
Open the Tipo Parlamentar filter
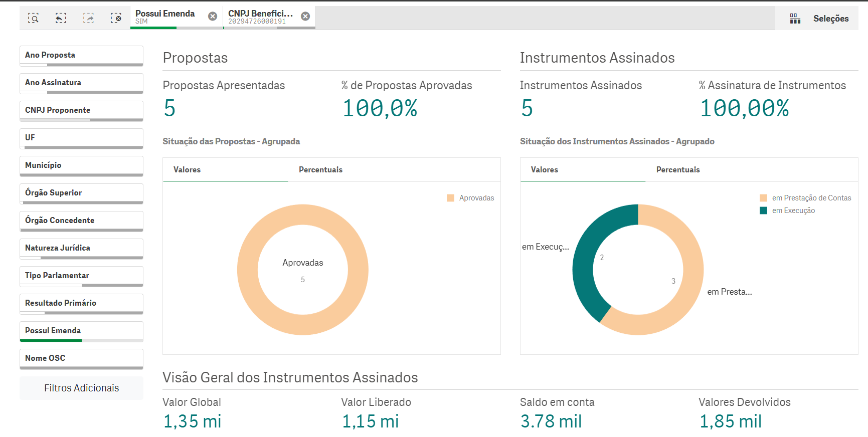[x=81, y=276]
